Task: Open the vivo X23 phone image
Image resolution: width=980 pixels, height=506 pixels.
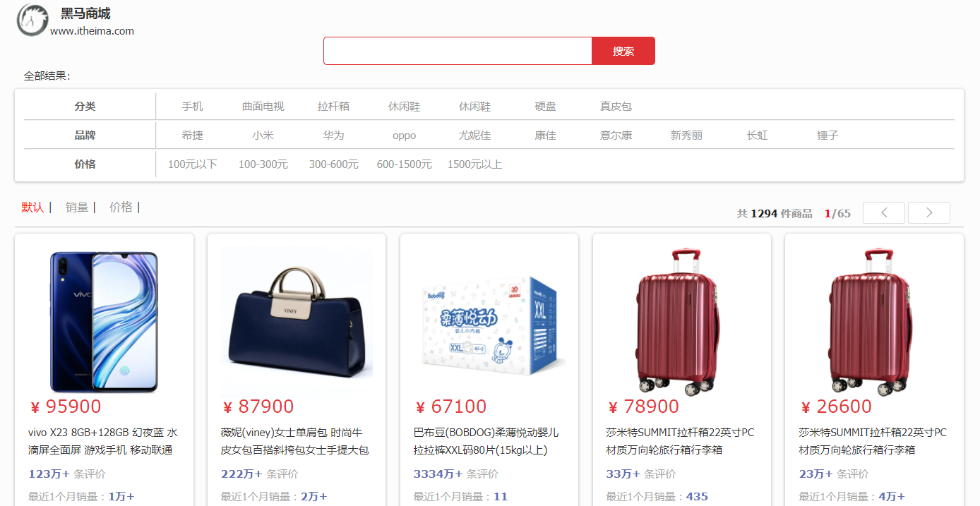Action: [x=104, y=321]
